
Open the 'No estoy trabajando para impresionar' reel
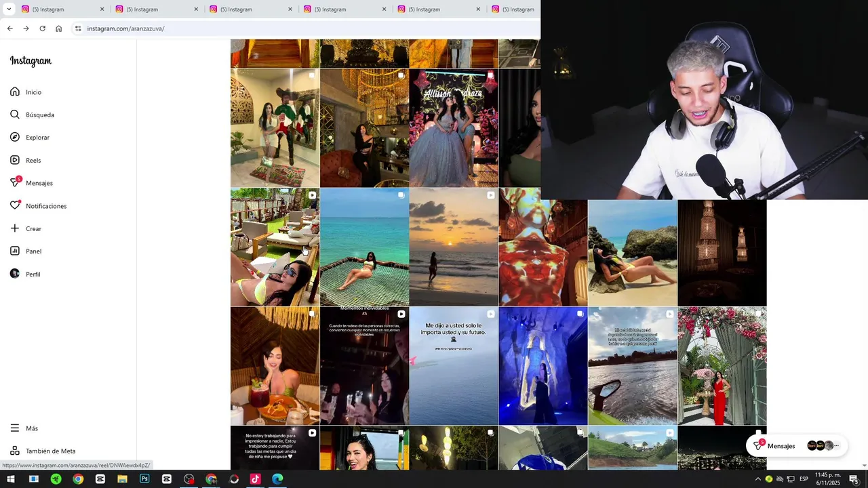(275, 448)
